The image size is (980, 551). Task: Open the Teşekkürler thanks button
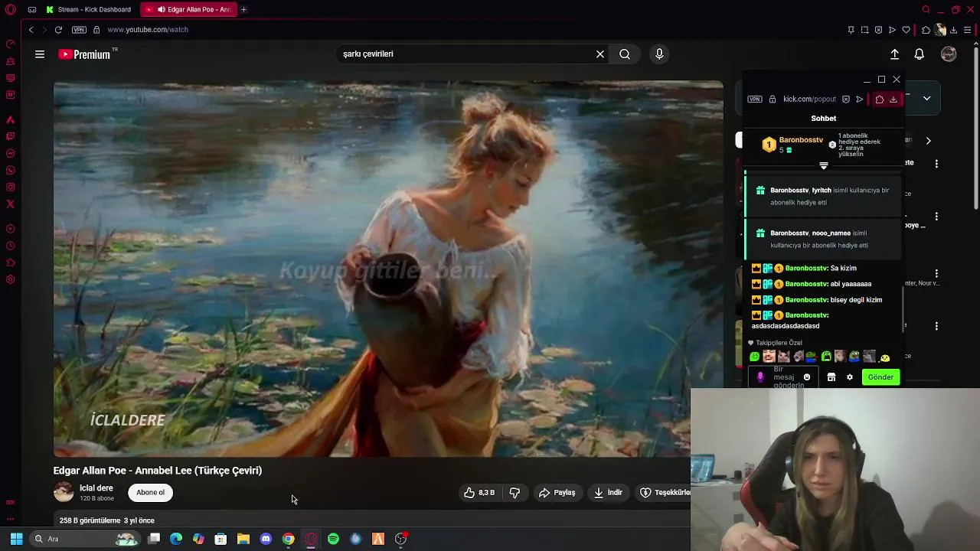pyautogui.click(x=665, y=493)
